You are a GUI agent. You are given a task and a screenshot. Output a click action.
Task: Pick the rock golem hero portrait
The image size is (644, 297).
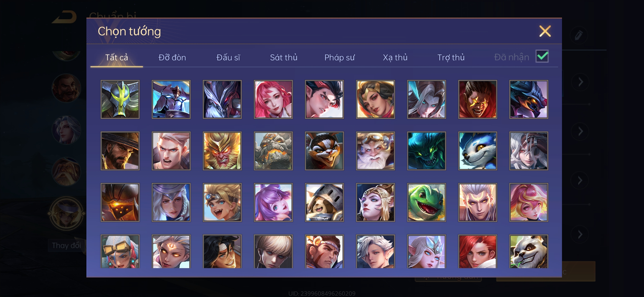click(x=273, y=151)
